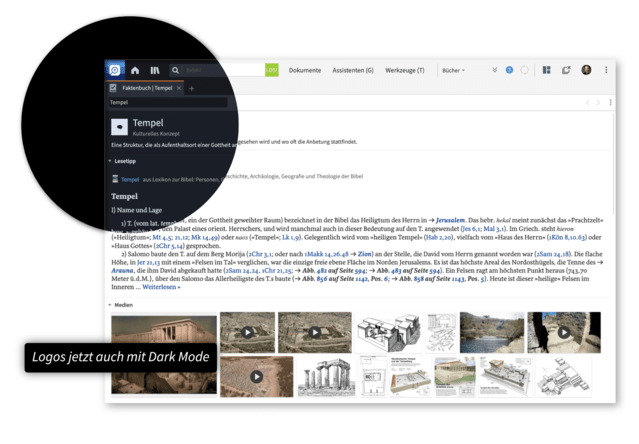Click the Logos app logo icon
Image resolution: width=639 pixels, height=444 pixels.
click(115, 70)
